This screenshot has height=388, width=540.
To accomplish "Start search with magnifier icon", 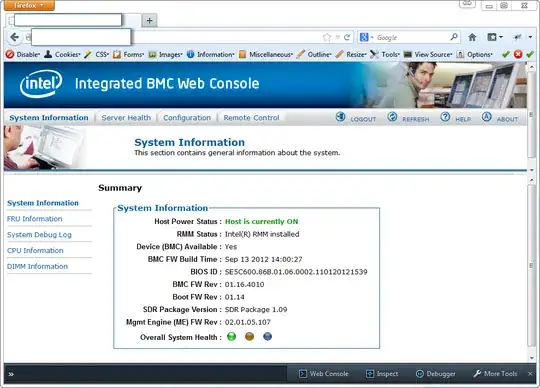I will coord(454,37).
